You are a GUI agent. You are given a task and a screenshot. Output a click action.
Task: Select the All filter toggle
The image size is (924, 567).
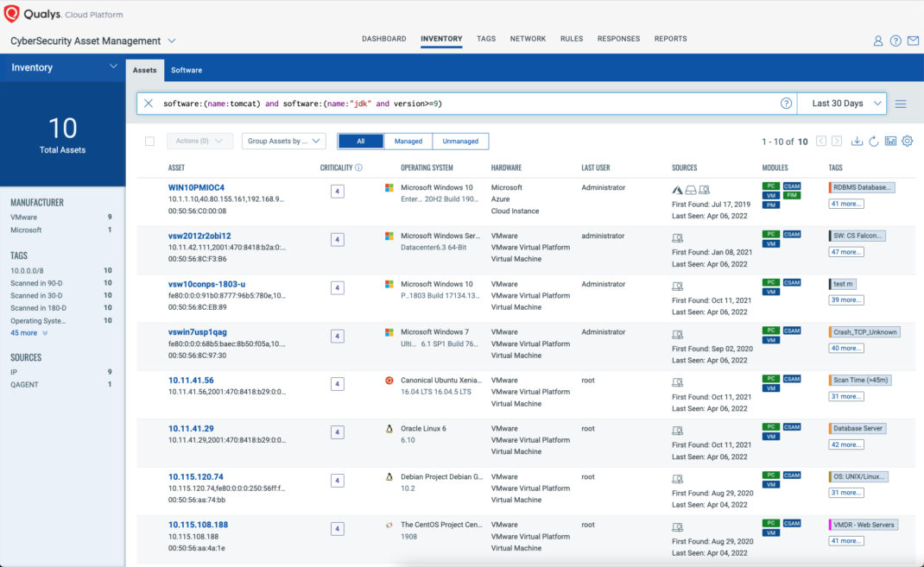(x=361, y=142)
